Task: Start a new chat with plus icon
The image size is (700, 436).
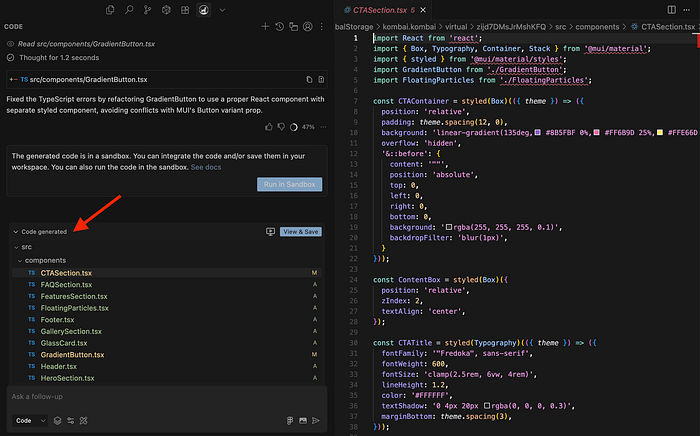Action: coord(264,27)
